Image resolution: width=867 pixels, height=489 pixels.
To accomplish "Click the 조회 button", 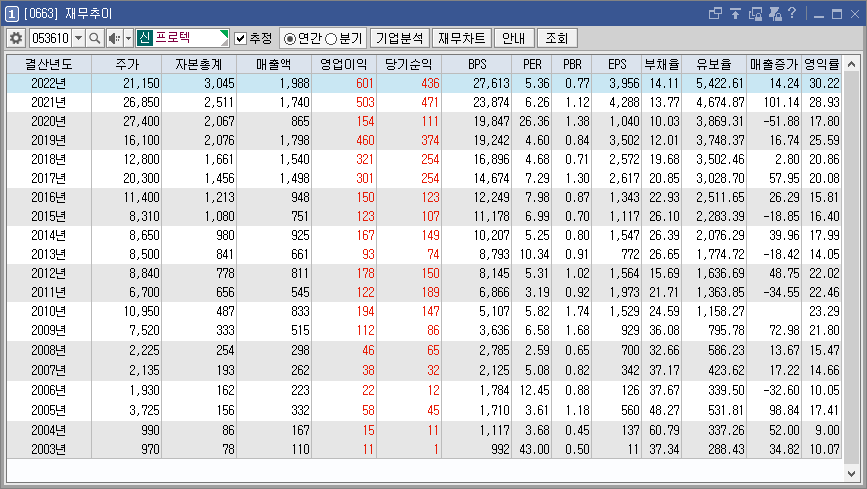I will click(557, 38).
